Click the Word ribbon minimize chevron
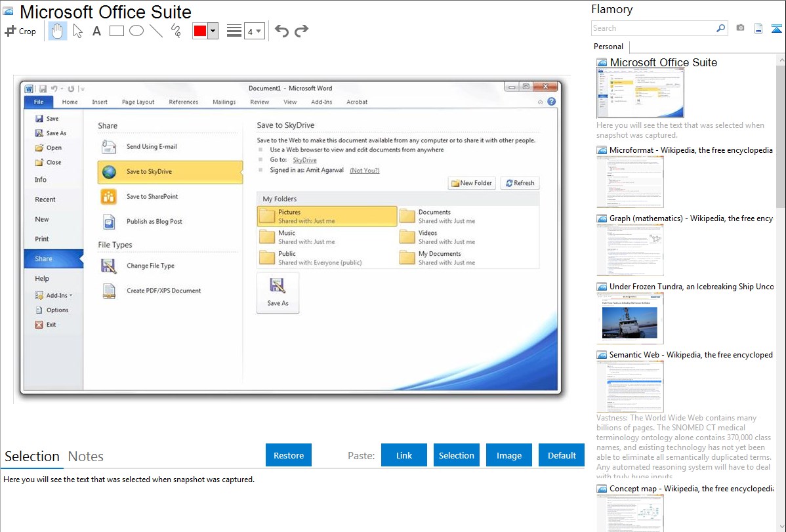 (541, 102)
